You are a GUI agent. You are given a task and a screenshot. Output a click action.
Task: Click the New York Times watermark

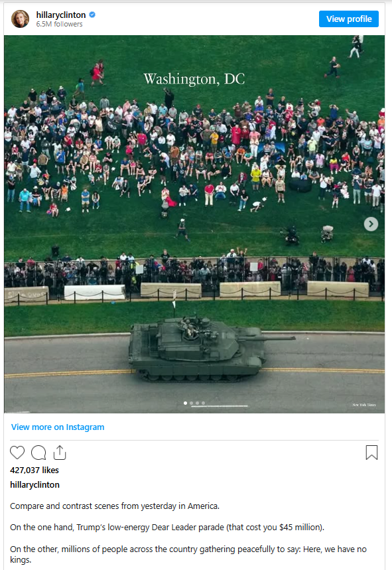(364, 405)
